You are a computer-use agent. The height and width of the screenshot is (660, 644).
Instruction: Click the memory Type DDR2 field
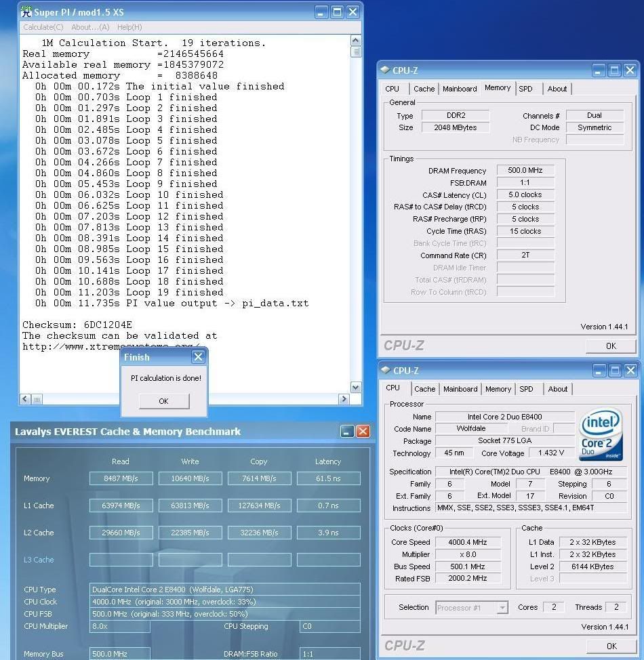click(x=456, y=115)
